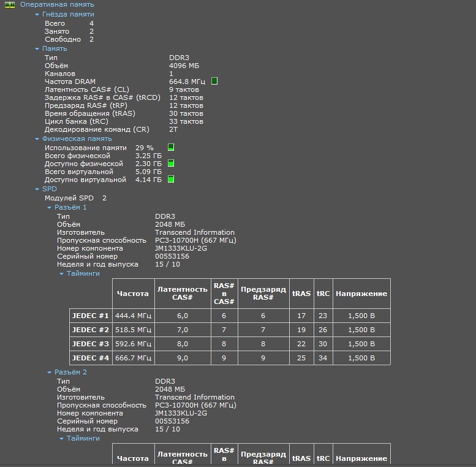The height and width of the screenshot is (467, 476).
Task: Click the graph icon next to Частота DRAM
Action: click(214, 81)
